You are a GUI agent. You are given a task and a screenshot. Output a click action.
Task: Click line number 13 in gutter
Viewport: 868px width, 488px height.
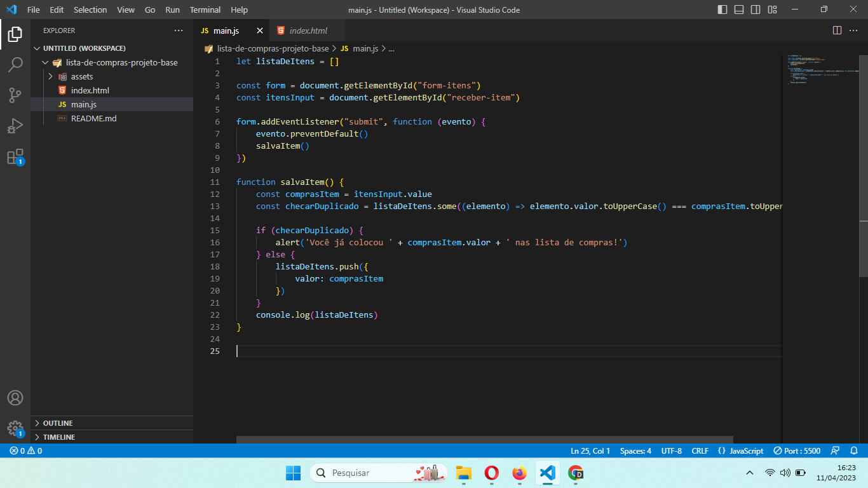[x=214, y=206]
